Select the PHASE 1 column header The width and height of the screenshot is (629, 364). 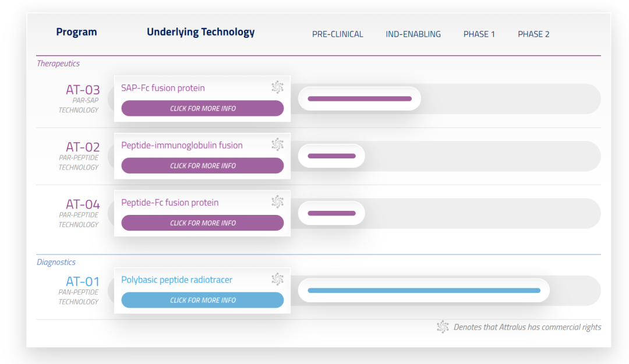click(479, 34)
